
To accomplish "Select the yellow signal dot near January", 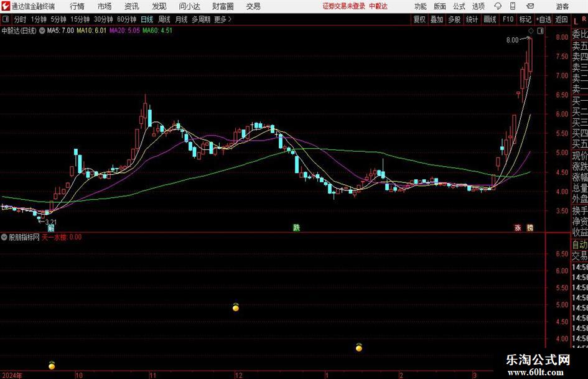I will pyautogui.click(x=359, y=347).
